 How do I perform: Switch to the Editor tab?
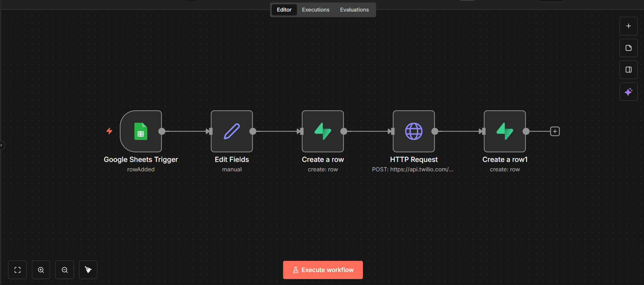pos(284,10)
